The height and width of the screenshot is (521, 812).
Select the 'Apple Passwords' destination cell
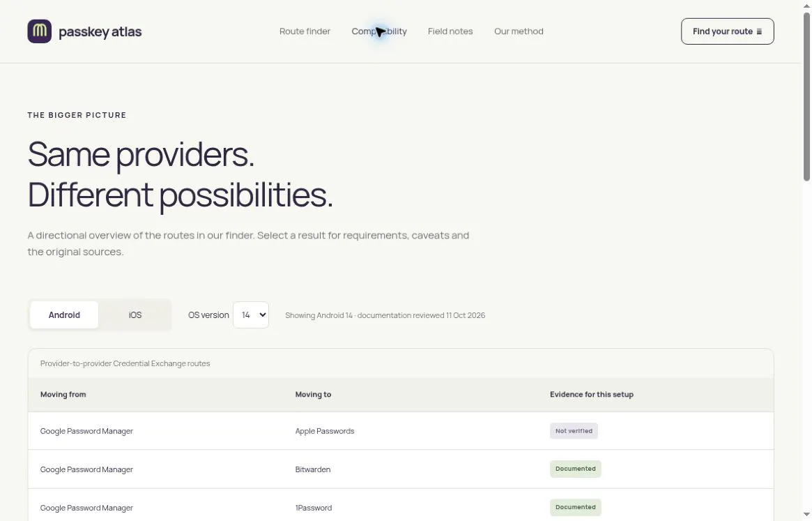(x=325, y=431)
